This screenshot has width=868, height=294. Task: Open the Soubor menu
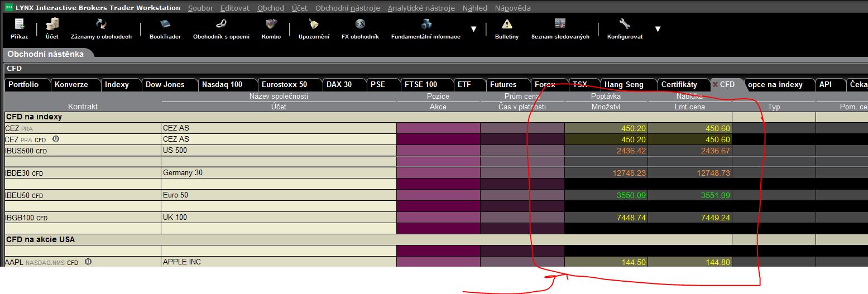click(x=200, y=8)
